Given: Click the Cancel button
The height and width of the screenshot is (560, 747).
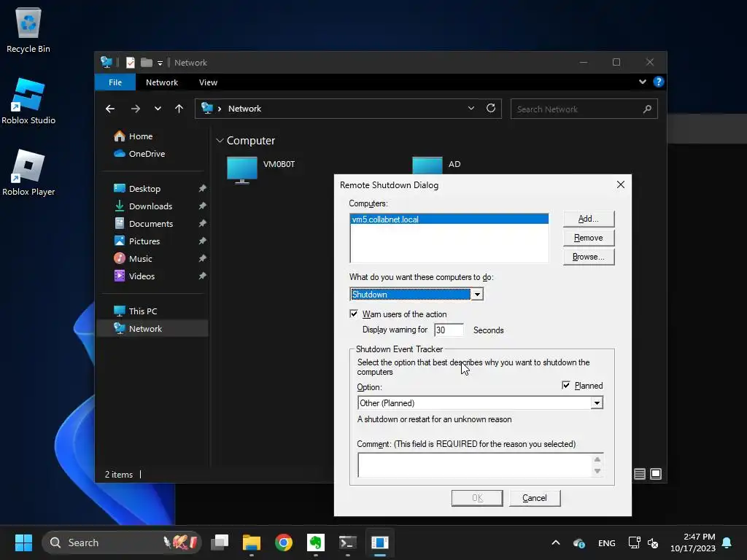Looking at the screenshot, I should [x=535, y=498].
